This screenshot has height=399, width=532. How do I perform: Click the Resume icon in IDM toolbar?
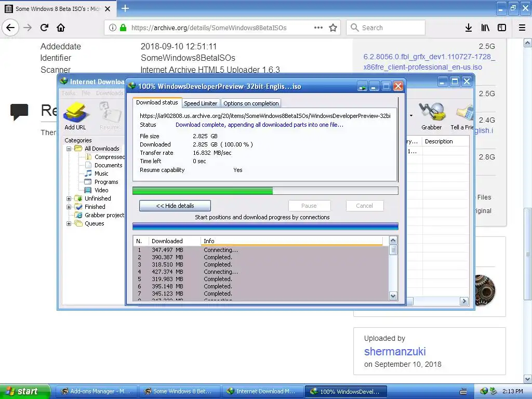[110, 116]
